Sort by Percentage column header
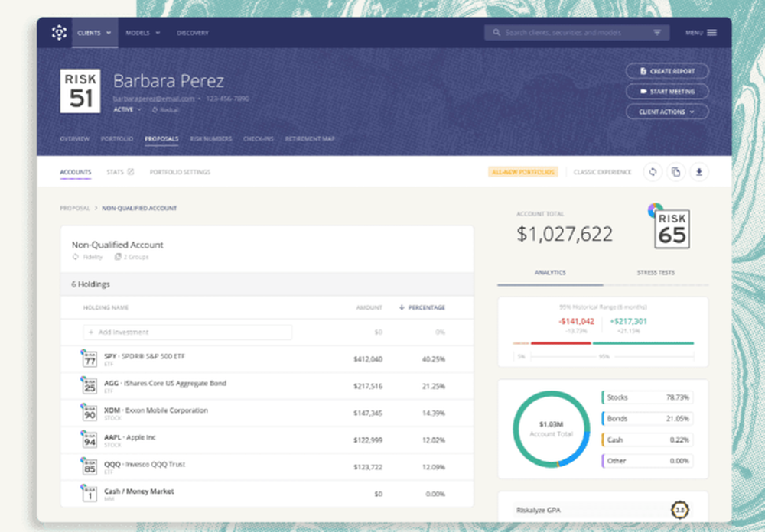This screenshot has height=532, width=765. (x=422, y=308)
